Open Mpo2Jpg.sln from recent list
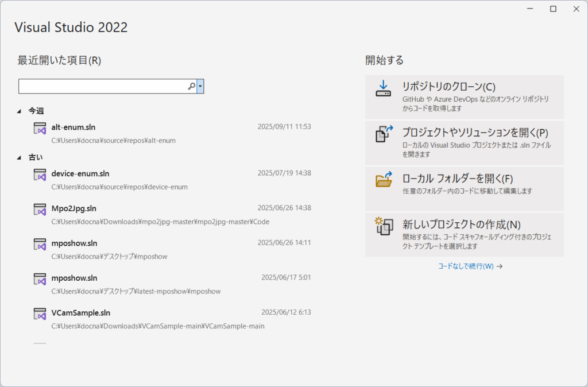Screen dimensions: 588x387 172,215
